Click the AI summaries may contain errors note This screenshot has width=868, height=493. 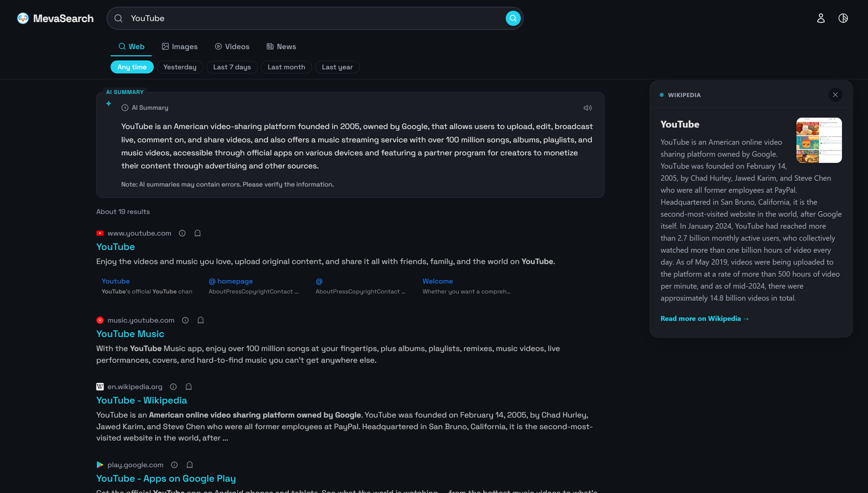point(227,185)
